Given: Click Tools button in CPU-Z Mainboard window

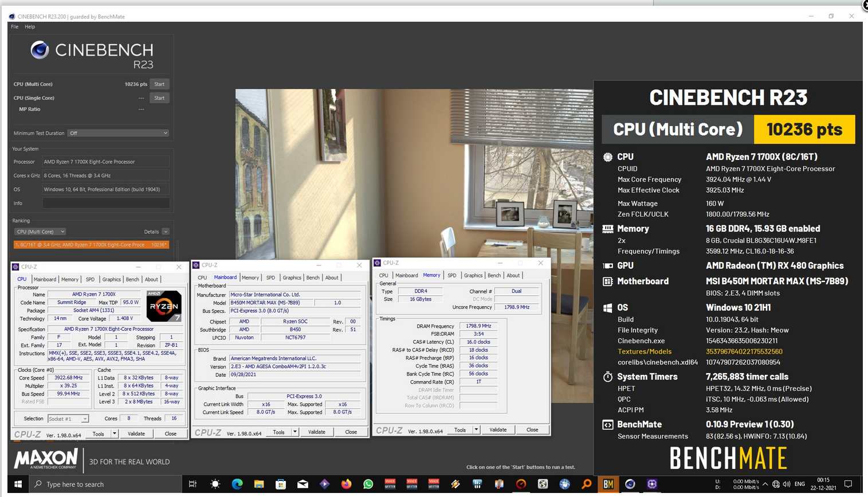Looking at the screenshot, I should coord(279,432).
